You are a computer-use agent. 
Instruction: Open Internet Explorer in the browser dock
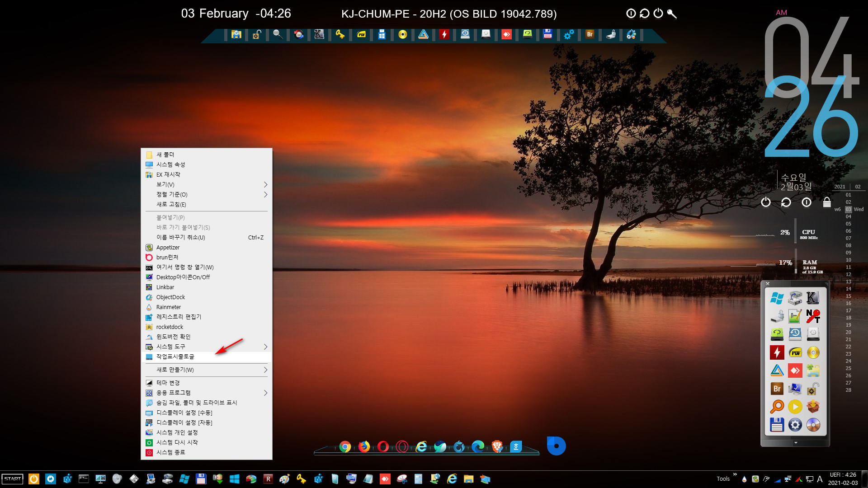(421, 447)
